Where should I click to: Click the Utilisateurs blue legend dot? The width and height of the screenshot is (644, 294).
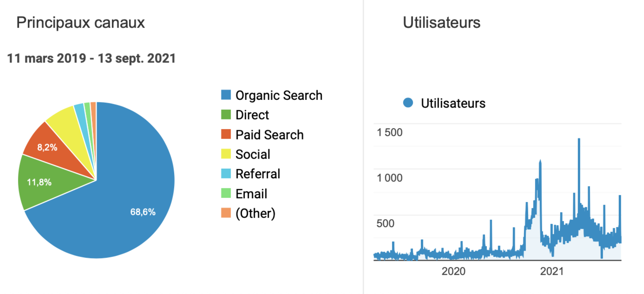(x=408, y=102)
